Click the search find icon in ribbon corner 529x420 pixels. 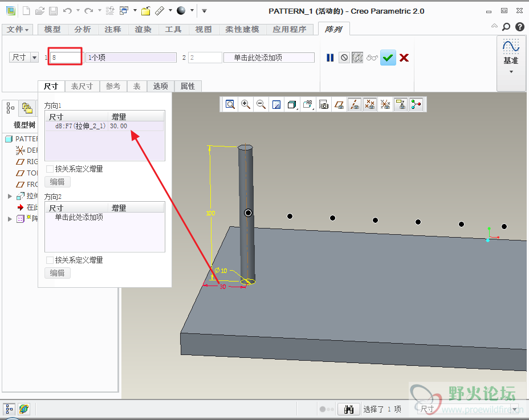(506, 27)
